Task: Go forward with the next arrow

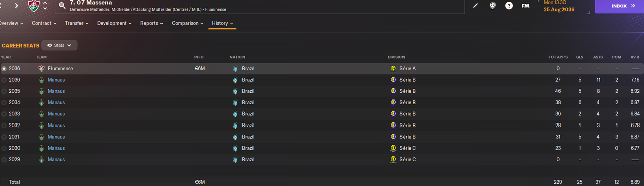Action: 16,6
